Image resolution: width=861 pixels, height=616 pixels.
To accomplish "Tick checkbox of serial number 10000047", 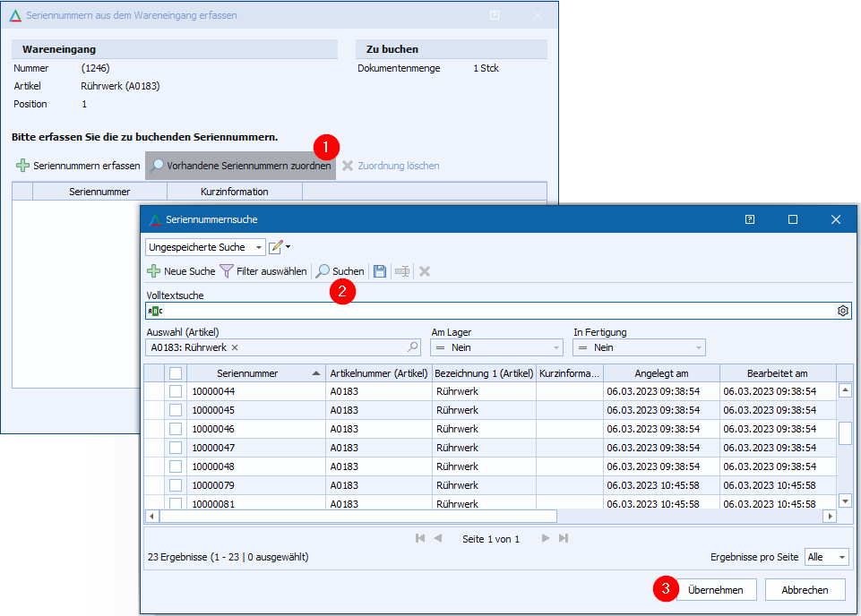I will 176,448.
